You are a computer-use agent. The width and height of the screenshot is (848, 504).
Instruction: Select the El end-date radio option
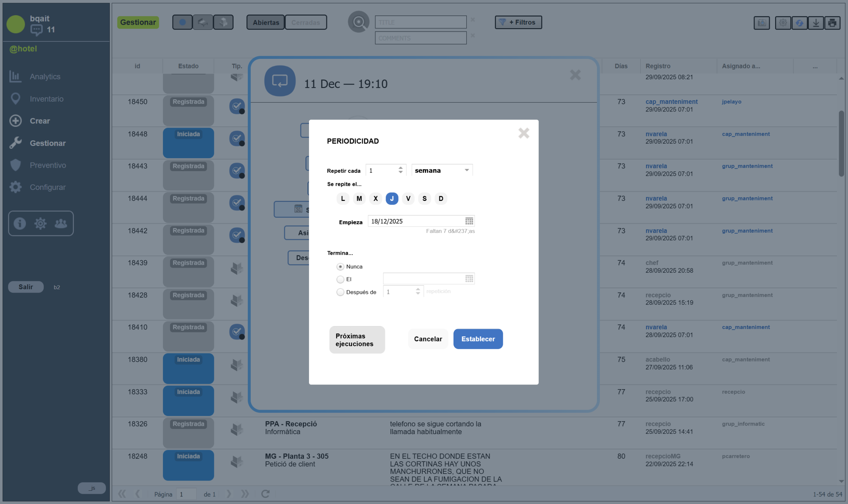340,279
